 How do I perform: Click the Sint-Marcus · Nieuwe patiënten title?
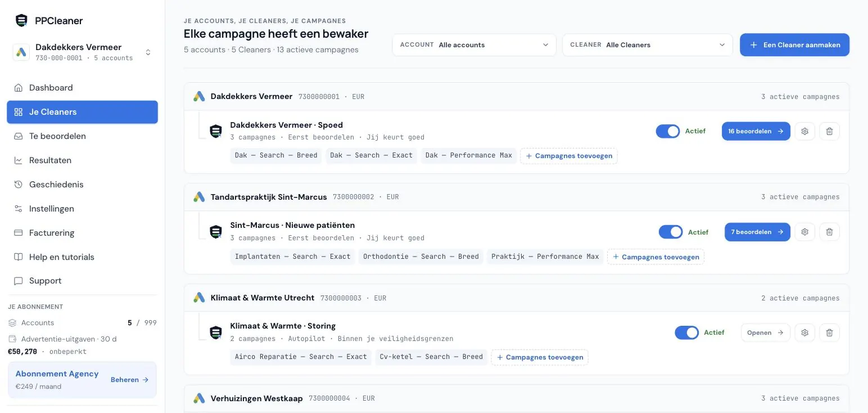coord(292,225)
